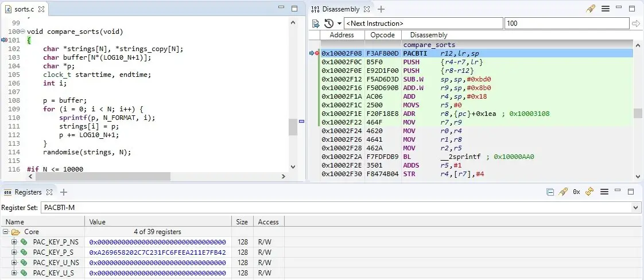Collapse the compare_sorts function fold at line 100
Screen dimensions: 644x280
(22, 32)
